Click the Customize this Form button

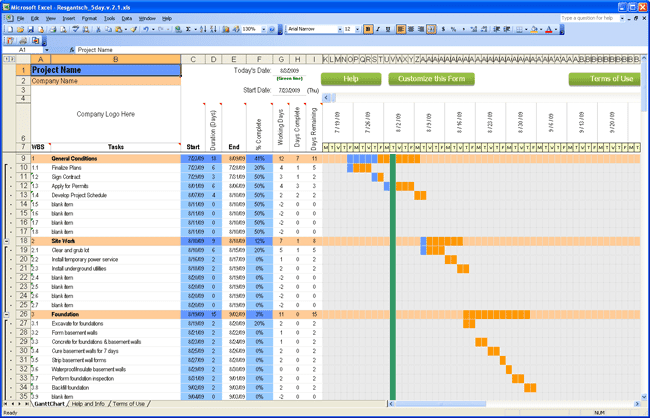click(431, 79)
